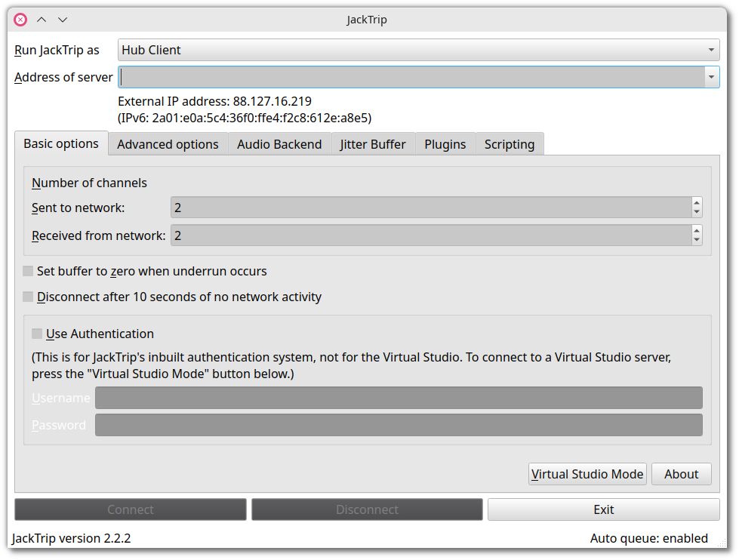Go to the Plugins tab
The image size is (739, 560).
[445, 144]
